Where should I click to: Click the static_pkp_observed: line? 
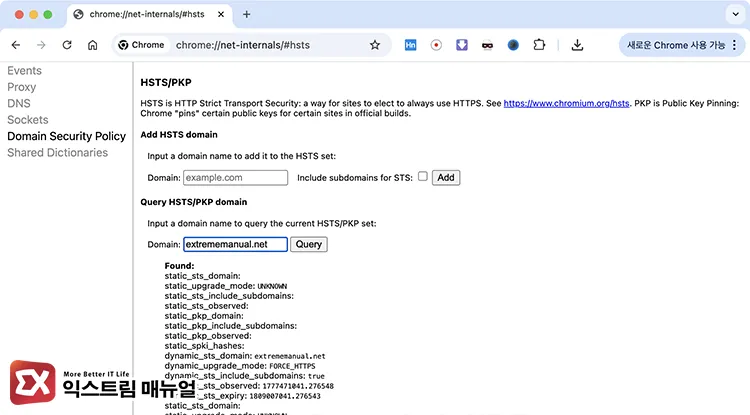(208, 336)
